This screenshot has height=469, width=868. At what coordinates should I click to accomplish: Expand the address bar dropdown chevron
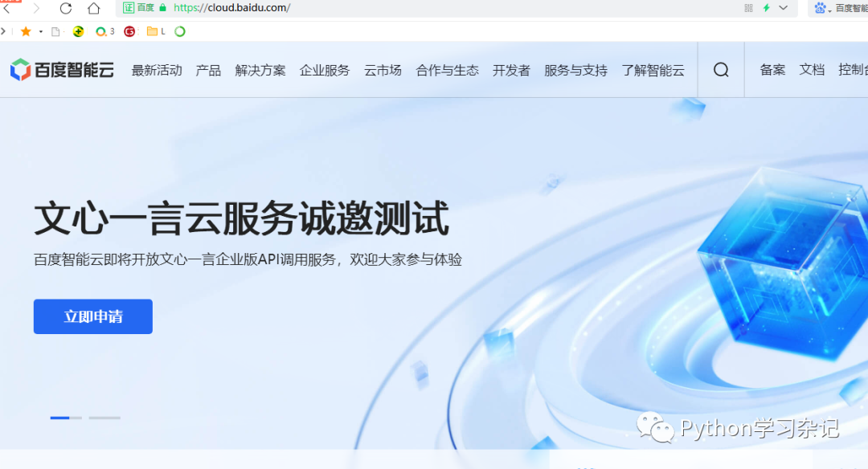(784, 8)
